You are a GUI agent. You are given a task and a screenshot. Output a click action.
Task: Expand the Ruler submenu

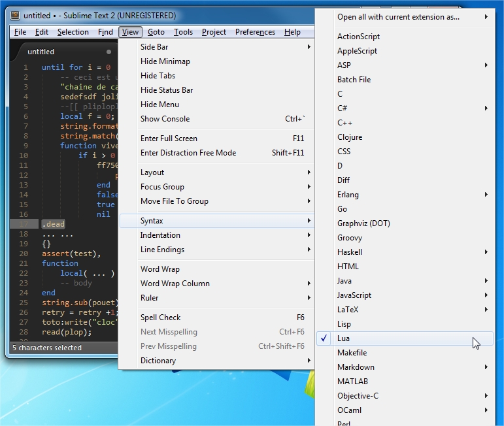pyautogui.click(x=216, y=298)
